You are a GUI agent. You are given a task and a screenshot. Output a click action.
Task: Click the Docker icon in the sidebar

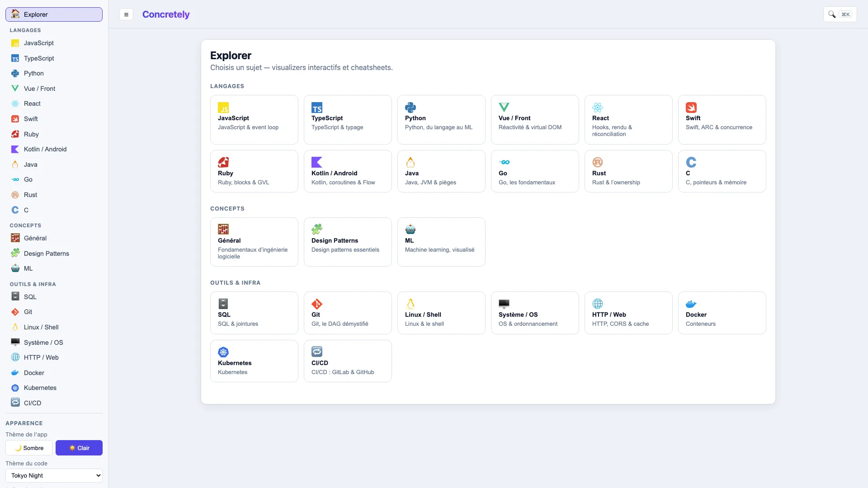click(15, 373)
